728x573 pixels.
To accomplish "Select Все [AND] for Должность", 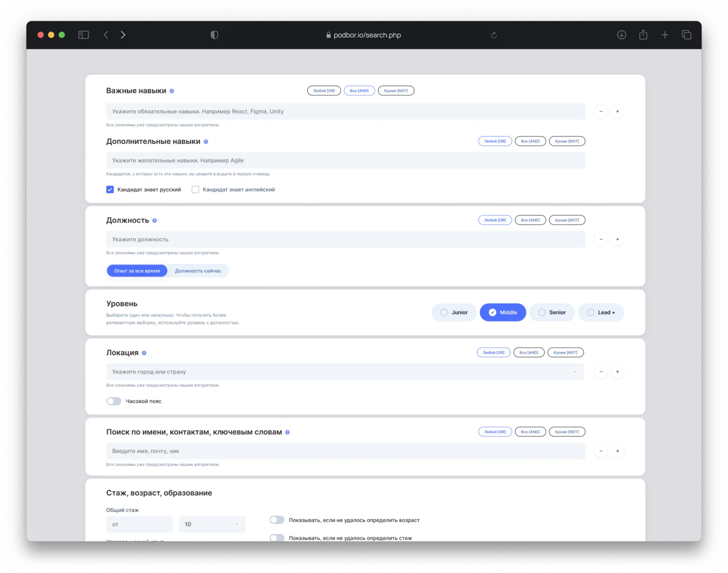I will pos(530,220).
